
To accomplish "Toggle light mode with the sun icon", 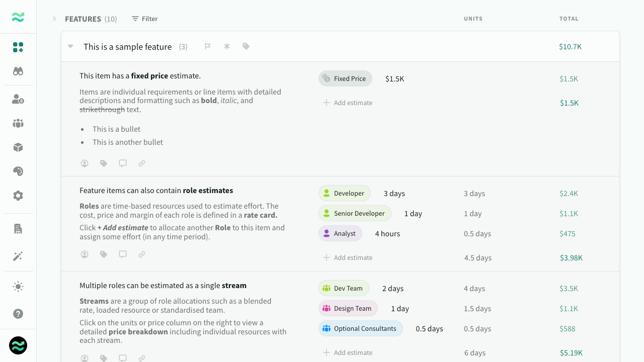I will (18, 287).
